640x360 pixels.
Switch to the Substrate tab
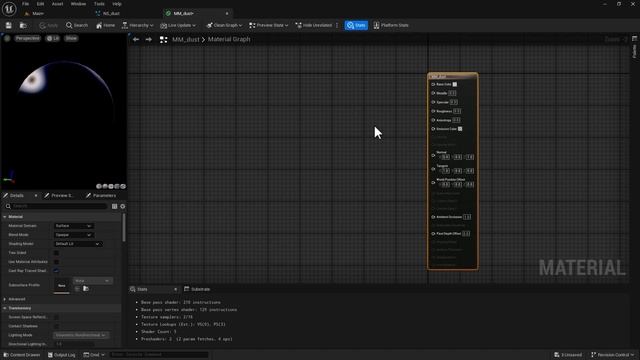tap(197, 289)
